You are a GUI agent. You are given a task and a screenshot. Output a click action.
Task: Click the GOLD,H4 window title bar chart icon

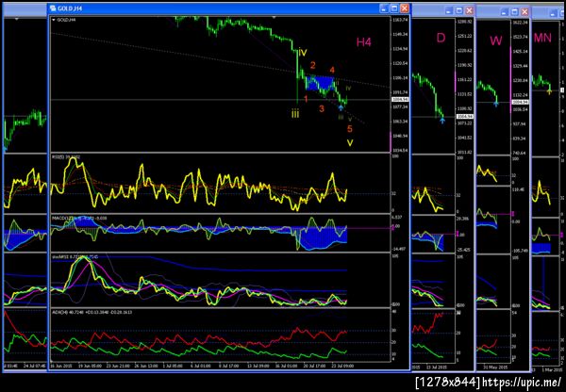[53, 8]
